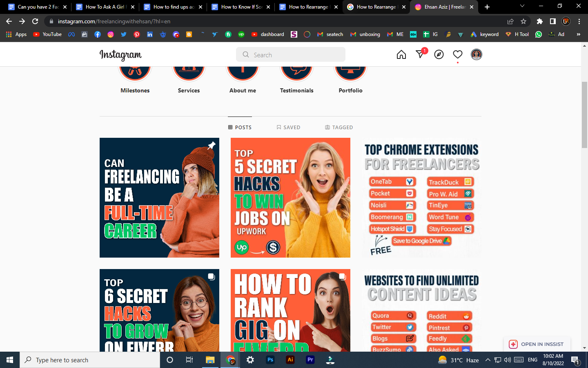This screenshot has height=368, width=588.
Task: Open the Pinterest bookmark icon
Action: [137, 34]
